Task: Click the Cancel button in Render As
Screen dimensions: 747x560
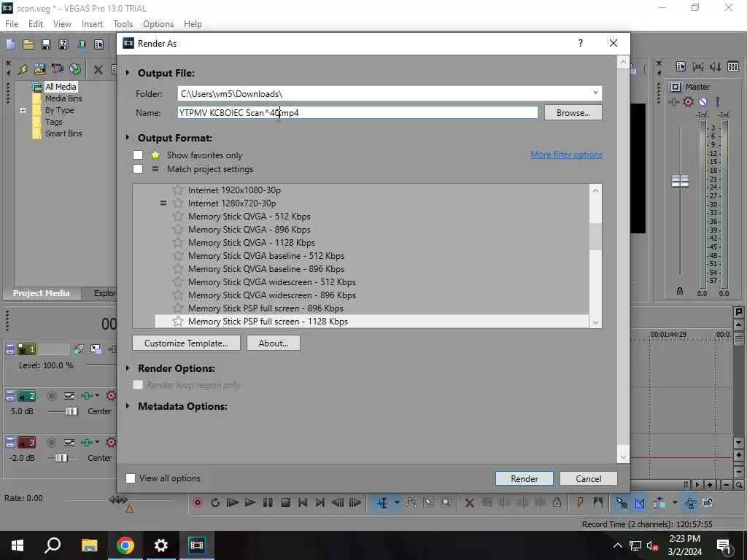Action: coord(589,478)
